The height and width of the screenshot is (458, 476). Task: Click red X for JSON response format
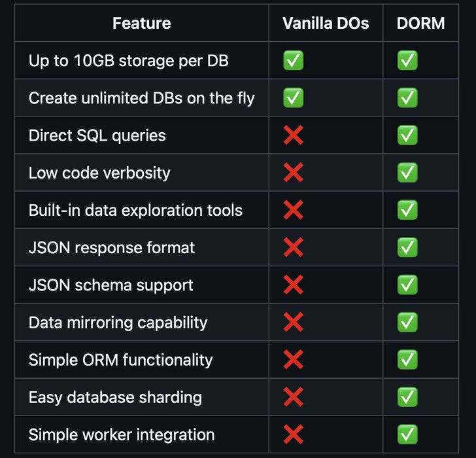pos(293,247)
